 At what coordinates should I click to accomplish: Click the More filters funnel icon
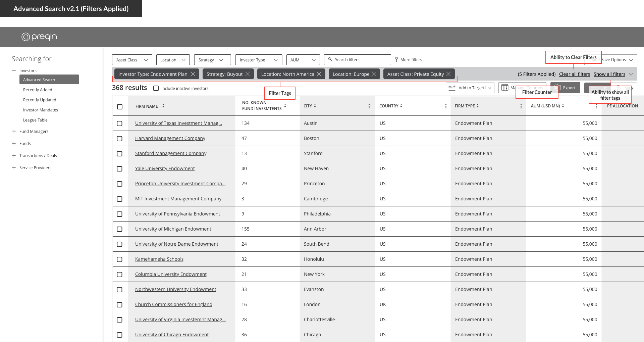(x=396, y=60)
